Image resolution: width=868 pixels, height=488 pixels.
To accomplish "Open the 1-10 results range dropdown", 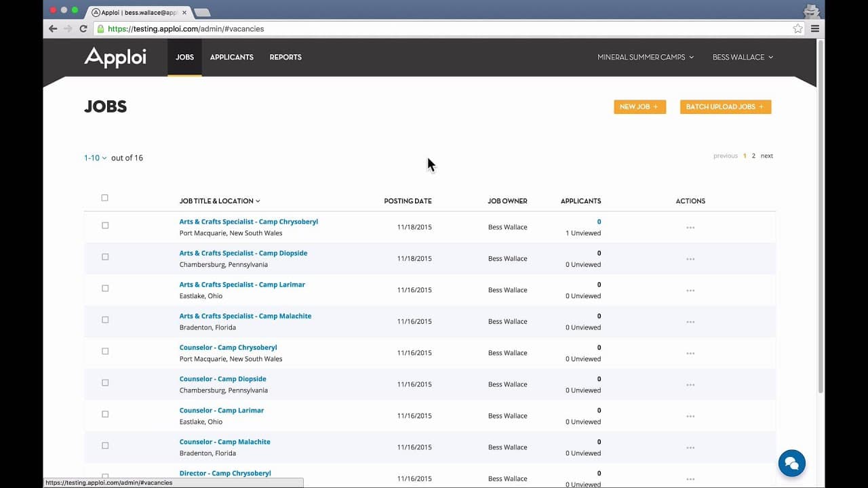I will coord(95,158).
